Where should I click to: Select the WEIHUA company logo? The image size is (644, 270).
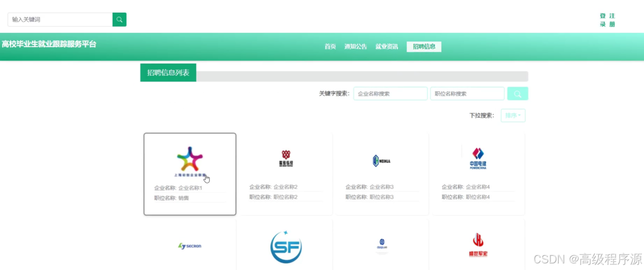click(382, 161)
